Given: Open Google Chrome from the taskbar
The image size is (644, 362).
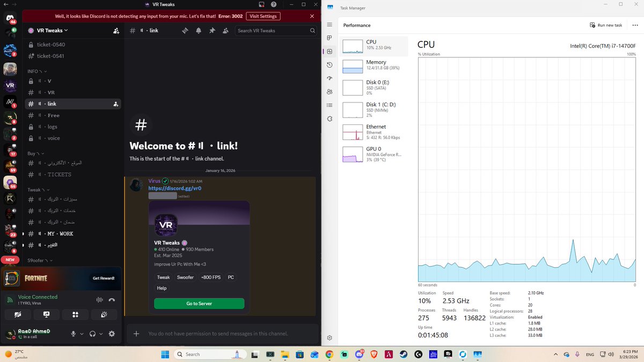Looking at the screenshot, I should click(329, 354).
